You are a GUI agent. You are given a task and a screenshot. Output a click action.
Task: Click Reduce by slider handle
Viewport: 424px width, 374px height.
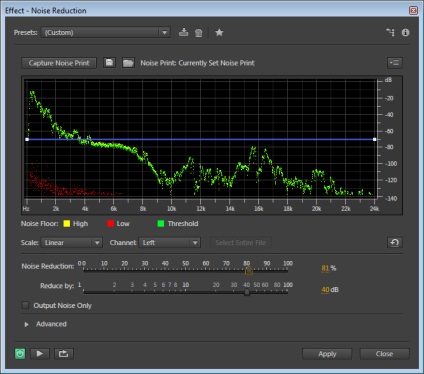point(247,292)
